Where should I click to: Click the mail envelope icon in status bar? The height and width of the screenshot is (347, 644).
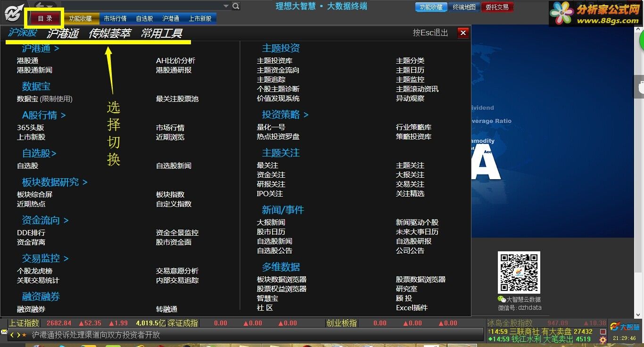4,332
